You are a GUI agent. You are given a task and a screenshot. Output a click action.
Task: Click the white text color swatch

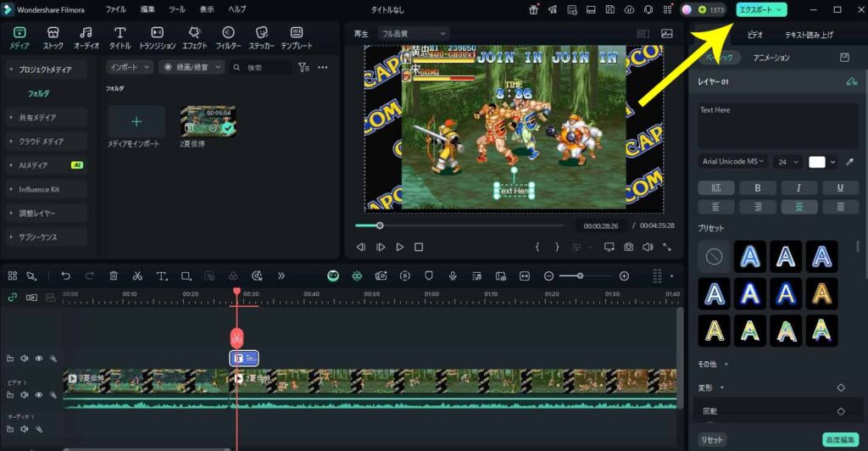(x=817, y=162)
